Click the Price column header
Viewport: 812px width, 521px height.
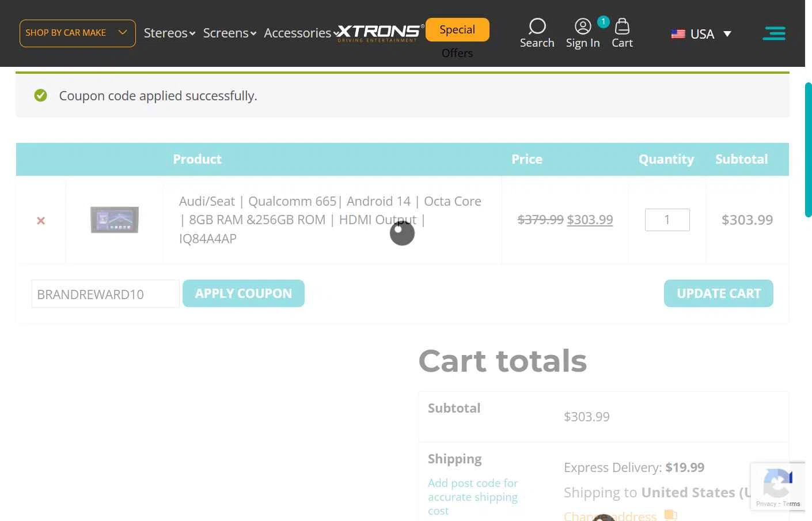(x=527, y=159)
